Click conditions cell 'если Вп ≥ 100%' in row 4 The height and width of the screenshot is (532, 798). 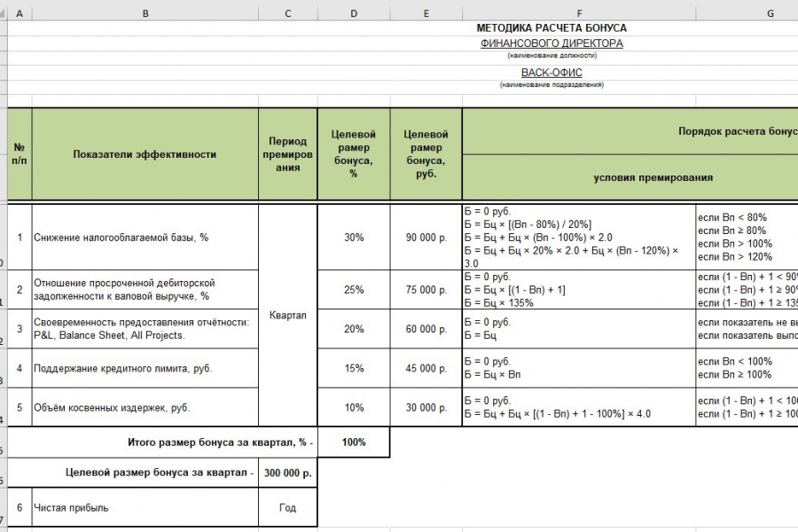747,368
